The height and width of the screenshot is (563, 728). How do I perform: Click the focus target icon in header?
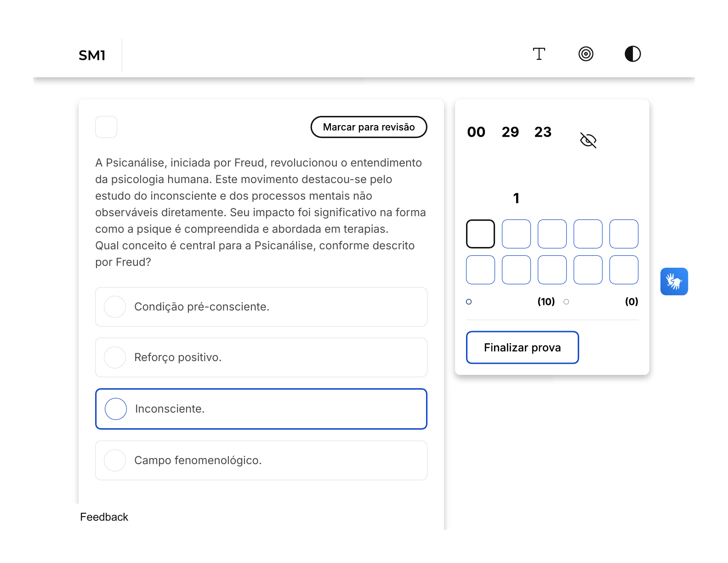tap(586, 54)
